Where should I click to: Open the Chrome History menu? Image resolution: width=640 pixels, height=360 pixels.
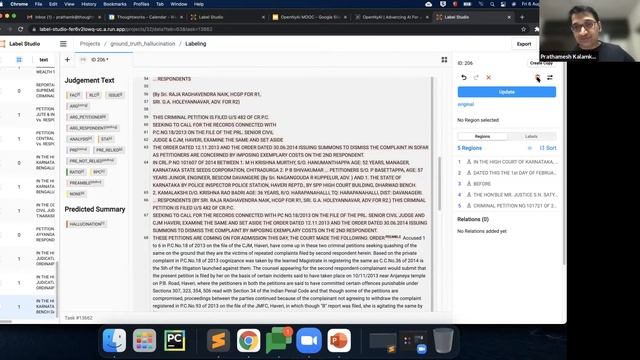(89, 4)
